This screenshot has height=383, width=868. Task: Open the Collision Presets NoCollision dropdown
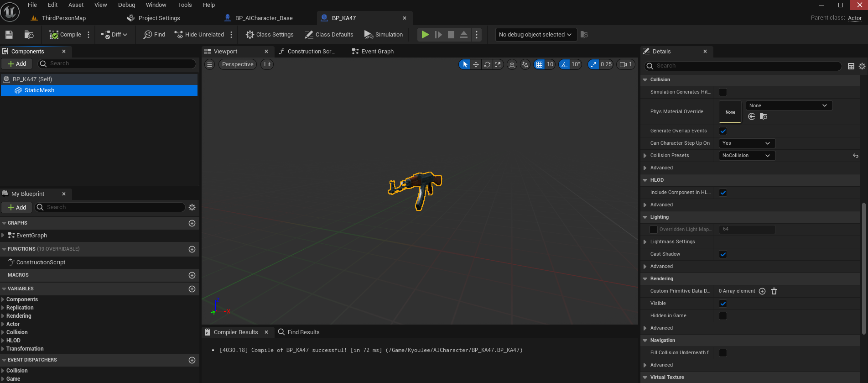[x=746, y=156]
